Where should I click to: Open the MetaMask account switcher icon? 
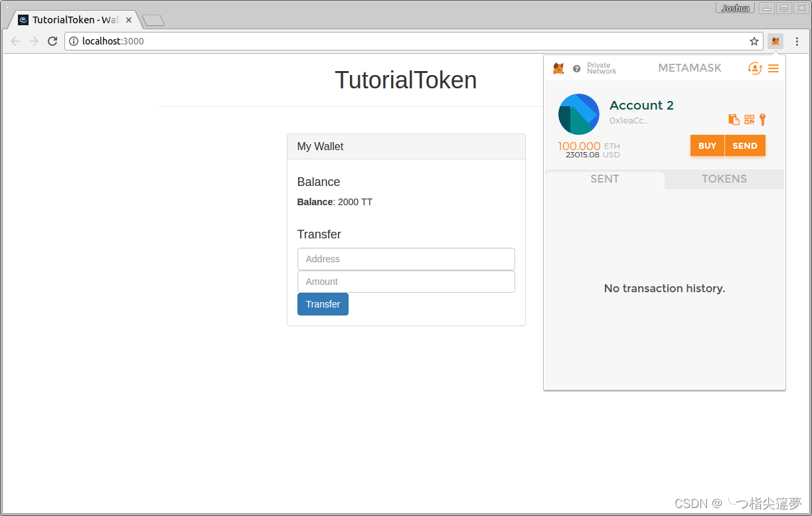pyautogui.click(x=755, y=68)
